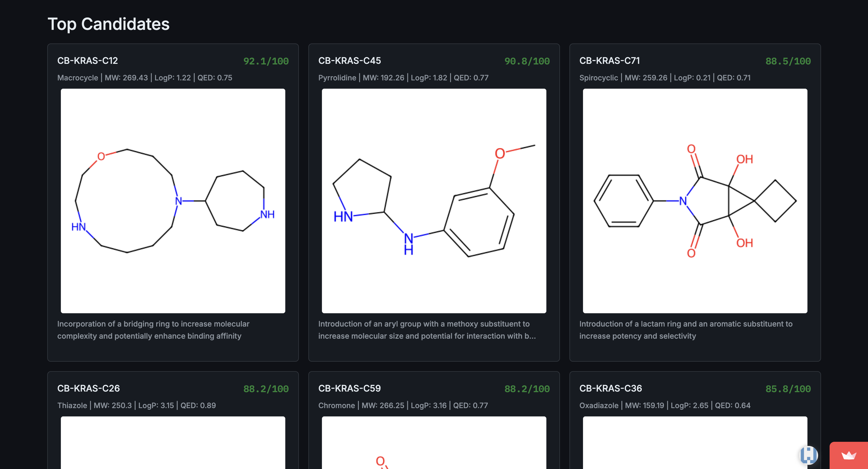Click the CB-KRAS-C26 structure image
Screen dimensions: 868x469
(x=173, y=442)
